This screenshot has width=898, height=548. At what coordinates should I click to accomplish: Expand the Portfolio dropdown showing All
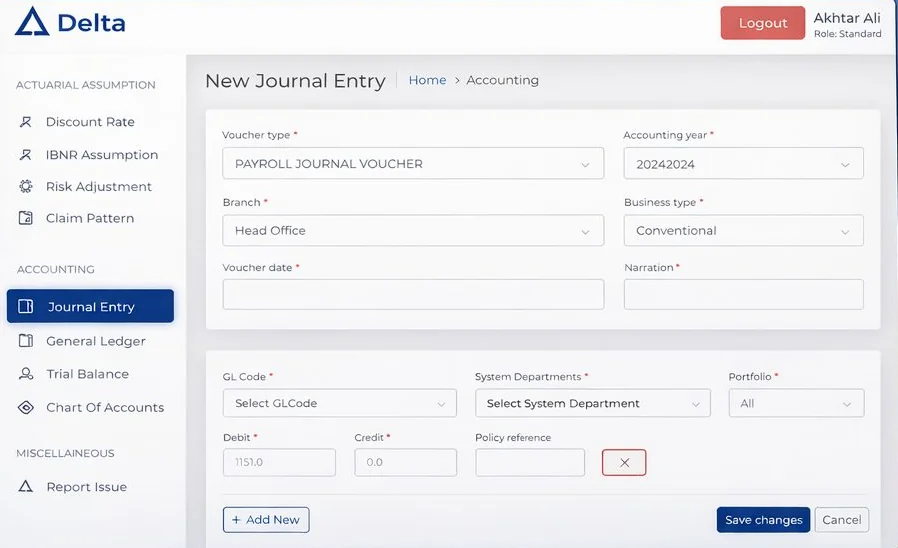(x=796, y=403)
